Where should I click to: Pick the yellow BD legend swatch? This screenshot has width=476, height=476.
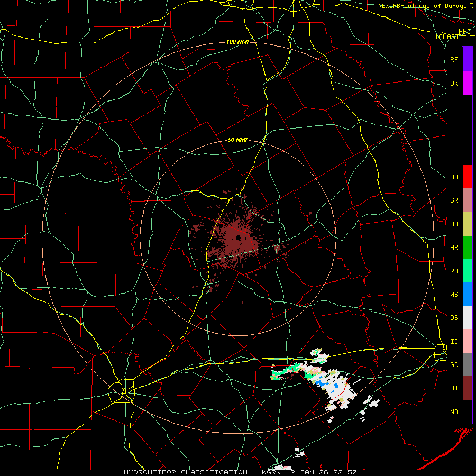point(467,224)
